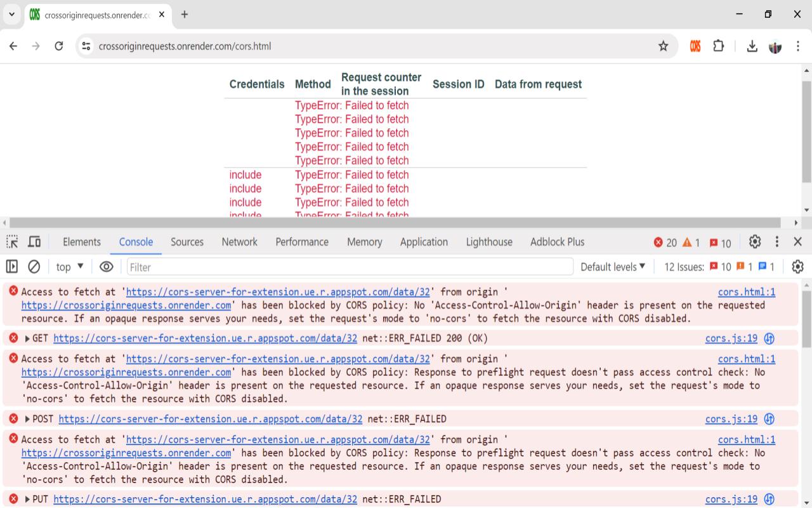Open the cors.js:19 source link for GET
This screenshot has height=508, width=812.
(x=731, y=338)
